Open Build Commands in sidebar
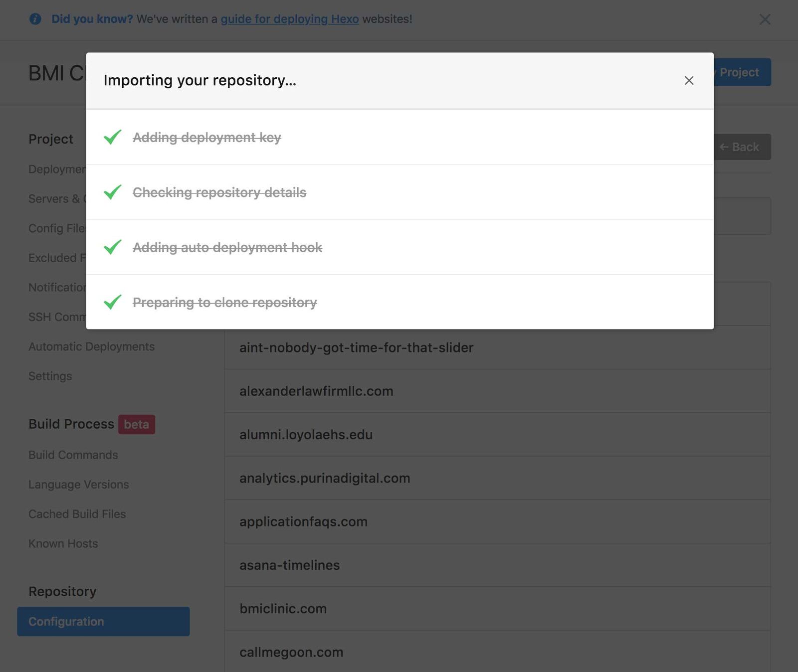The width and height of the screenshot is (798, 672). pyautogui.click(x=73, y=455)
